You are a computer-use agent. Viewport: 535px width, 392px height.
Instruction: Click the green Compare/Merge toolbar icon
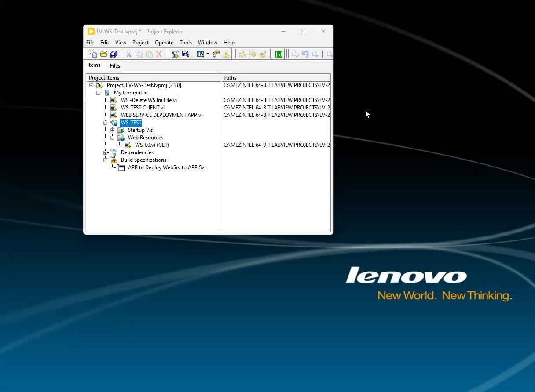278,54
